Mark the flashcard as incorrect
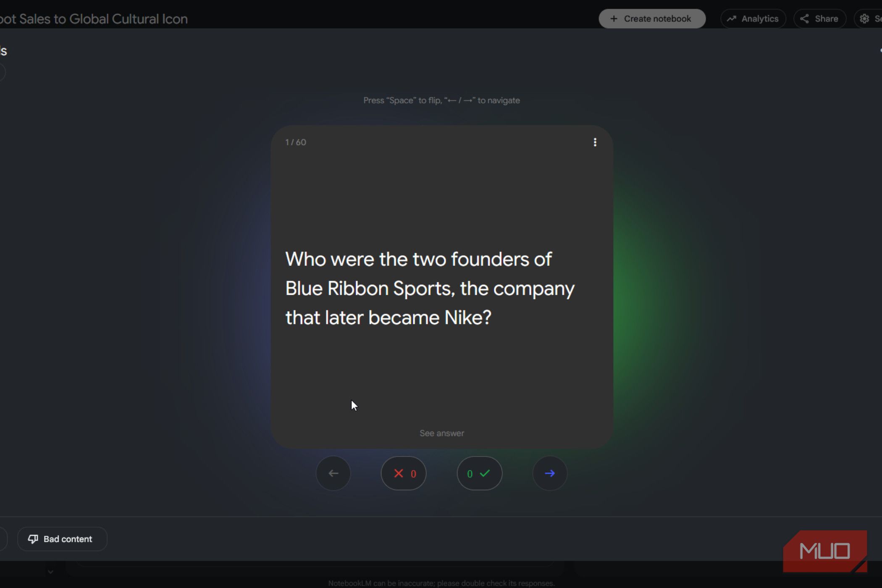 pyautogui.click(x=404, y=473)
